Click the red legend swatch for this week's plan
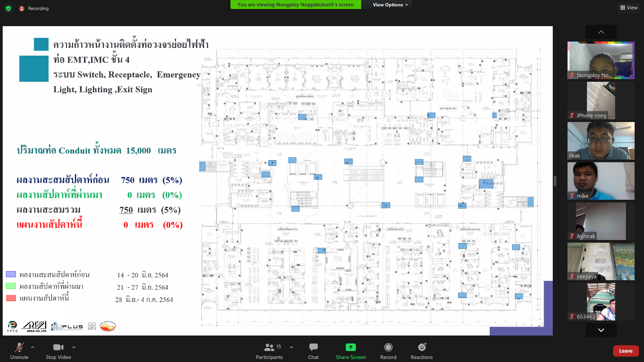Screen dimensions: 644x362 tap(11, 298)
